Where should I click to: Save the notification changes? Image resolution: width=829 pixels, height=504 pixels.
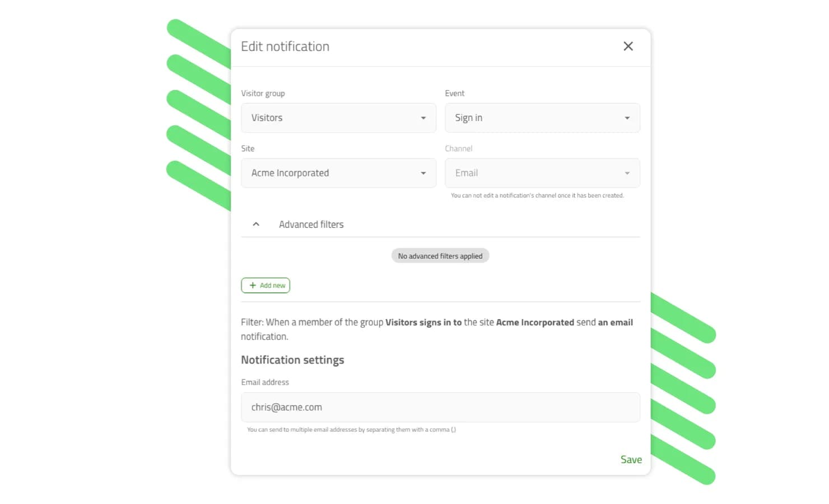[631, 460]
